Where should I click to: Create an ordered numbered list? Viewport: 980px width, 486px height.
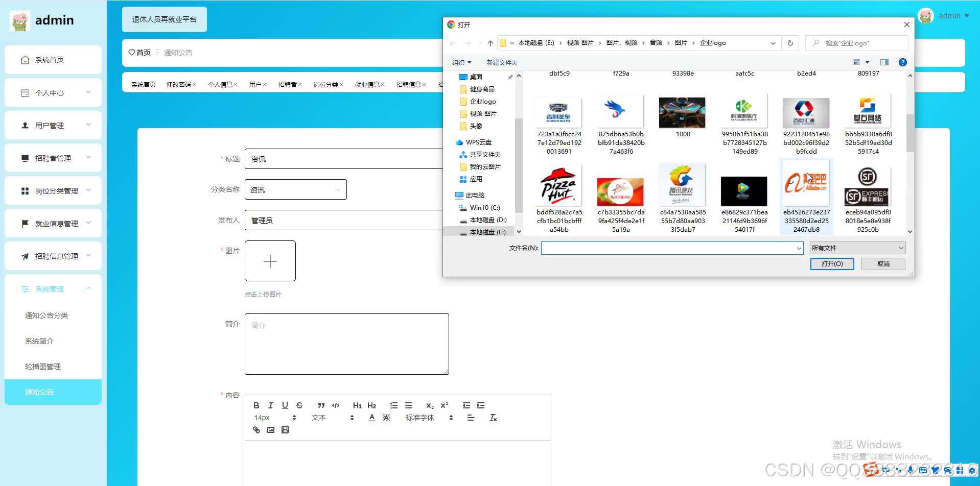(x=393, y=405)
